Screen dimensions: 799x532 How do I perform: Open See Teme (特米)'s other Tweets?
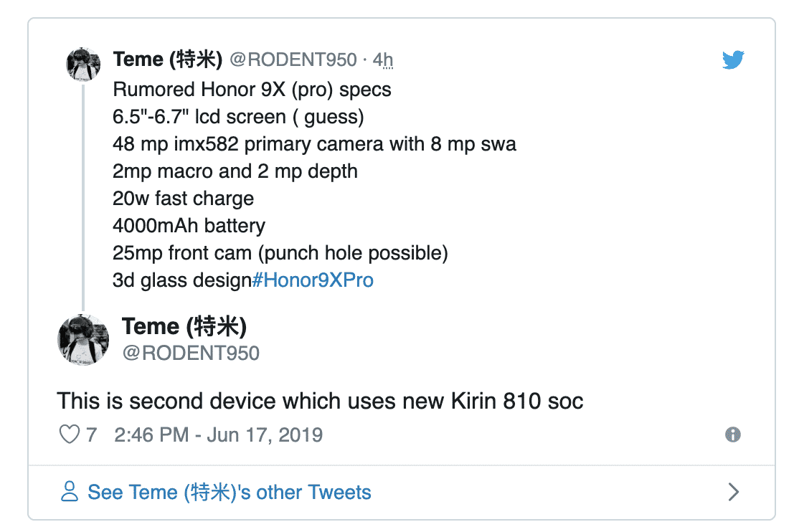tap(229, 493)
